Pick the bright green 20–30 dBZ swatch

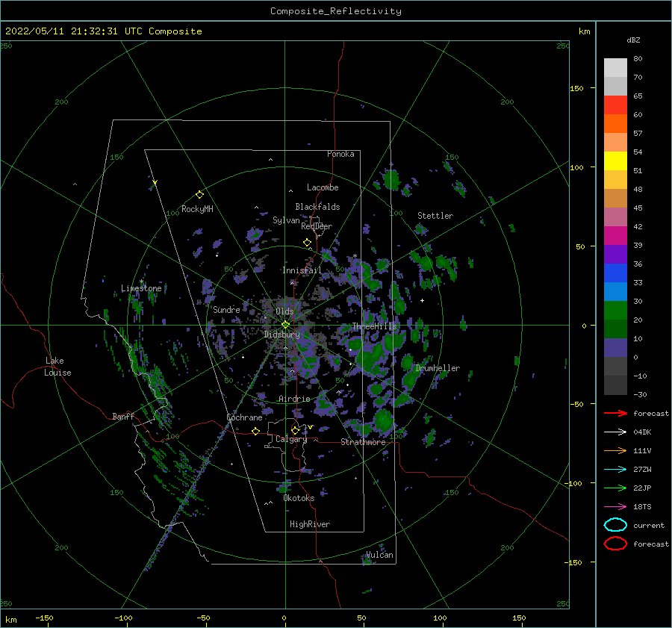[615, 311]
